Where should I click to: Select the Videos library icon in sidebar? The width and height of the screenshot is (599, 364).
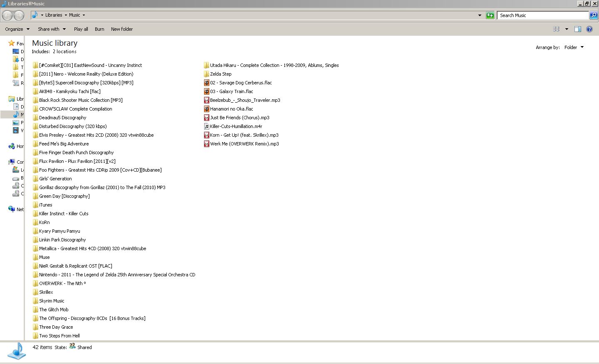coord(16,130)
